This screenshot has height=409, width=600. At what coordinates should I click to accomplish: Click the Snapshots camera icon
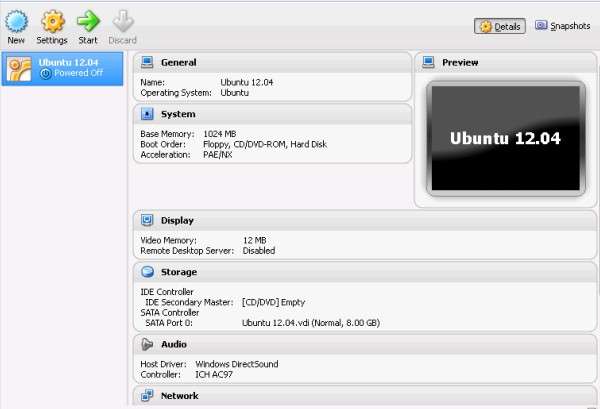pos(541,26)
